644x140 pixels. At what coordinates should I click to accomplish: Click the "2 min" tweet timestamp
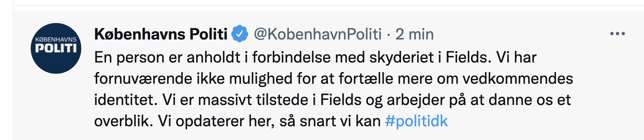[x=414, y=34]
